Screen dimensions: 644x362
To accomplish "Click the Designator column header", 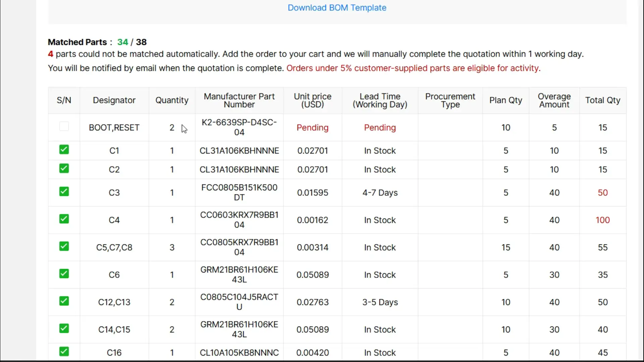I will point(114,100).
